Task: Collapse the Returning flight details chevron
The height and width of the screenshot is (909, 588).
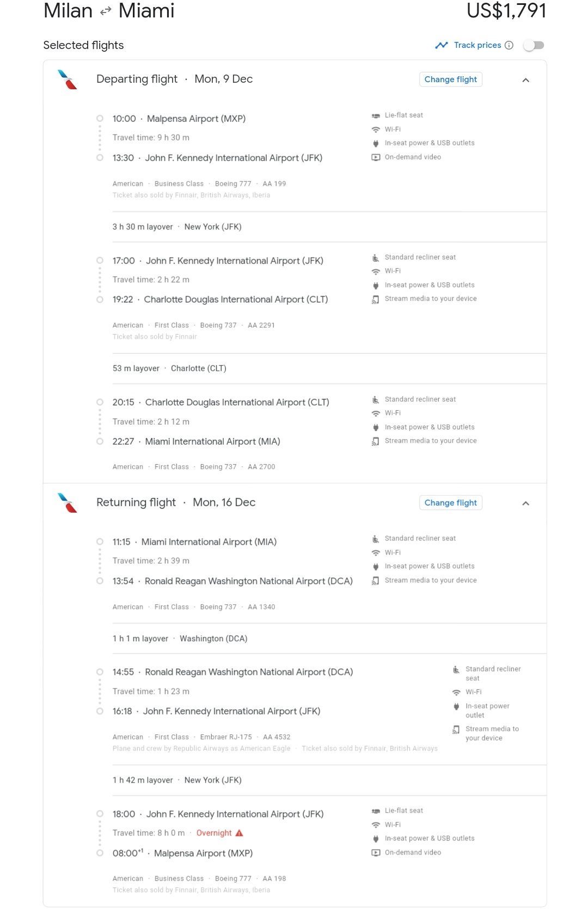Action: [x=525, y=503]
